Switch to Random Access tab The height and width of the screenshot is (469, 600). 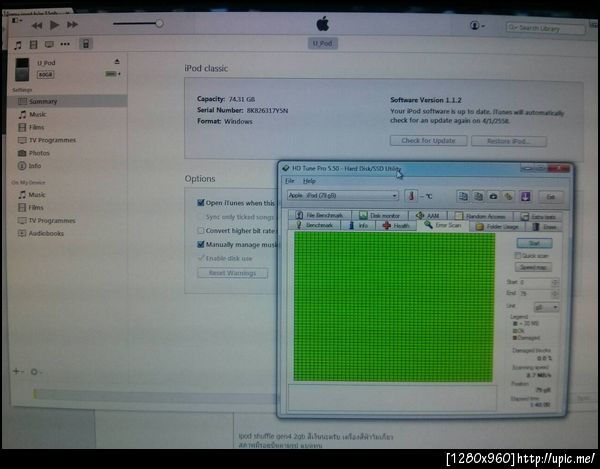[x=480, y=216]
